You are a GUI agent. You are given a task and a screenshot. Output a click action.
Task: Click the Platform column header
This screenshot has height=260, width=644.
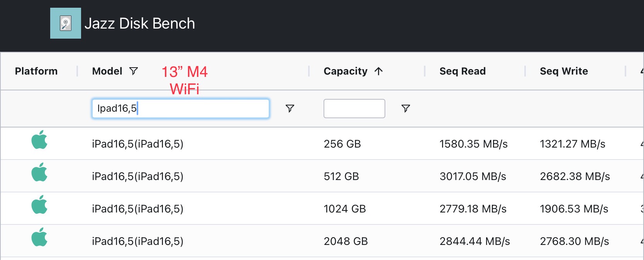[x=36, y=71]
